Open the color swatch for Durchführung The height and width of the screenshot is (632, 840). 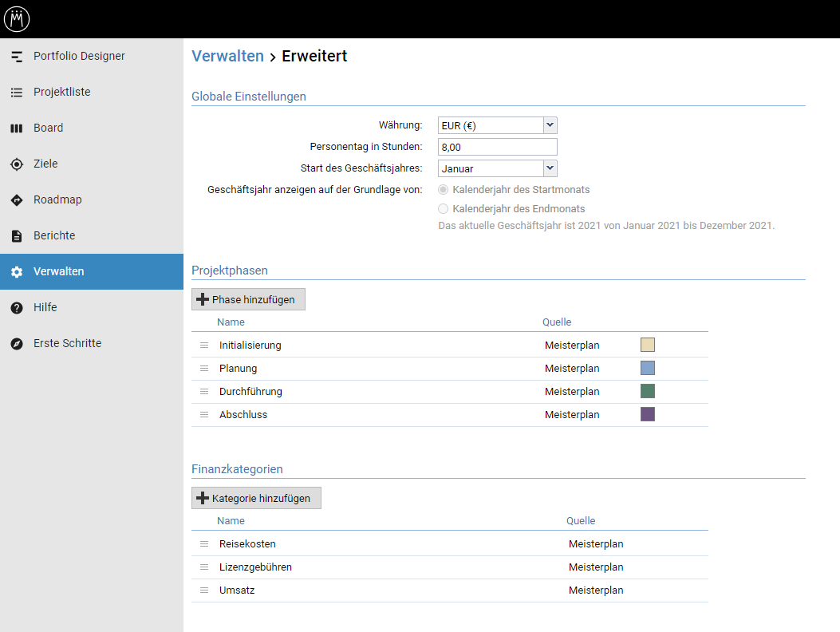[647, 392]
